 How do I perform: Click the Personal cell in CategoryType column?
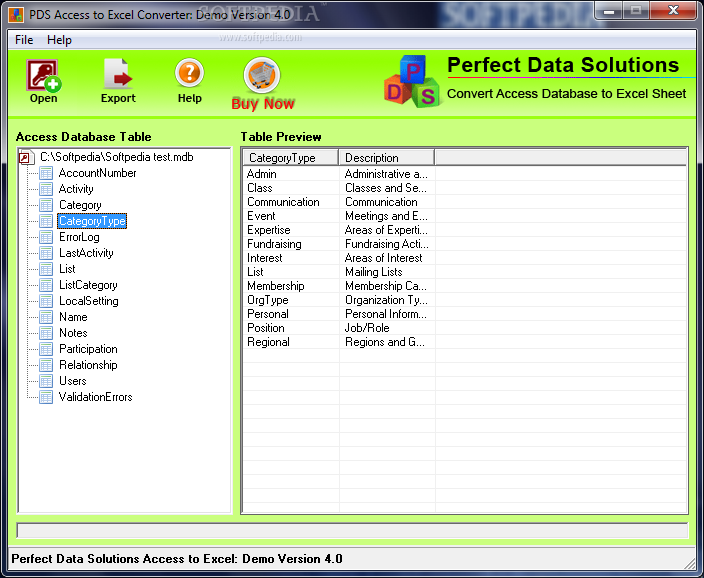point(268,314)
